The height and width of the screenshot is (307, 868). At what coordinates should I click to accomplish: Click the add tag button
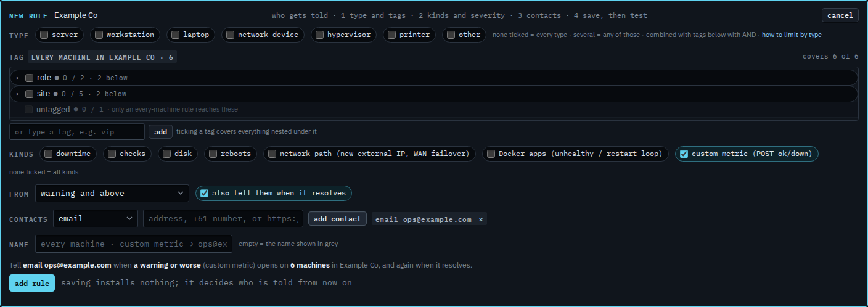(160, 132)
